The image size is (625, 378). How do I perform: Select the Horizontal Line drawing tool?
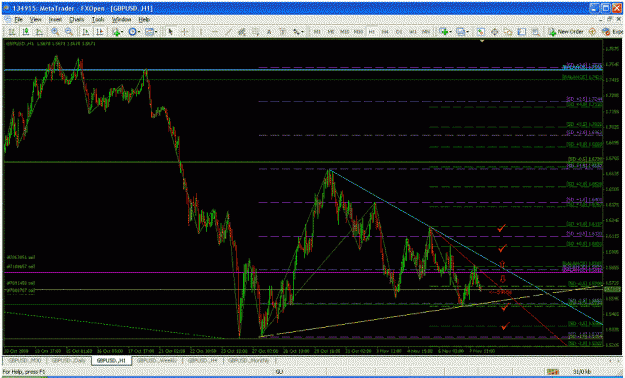pyautogui.click(x=215, y=32)
